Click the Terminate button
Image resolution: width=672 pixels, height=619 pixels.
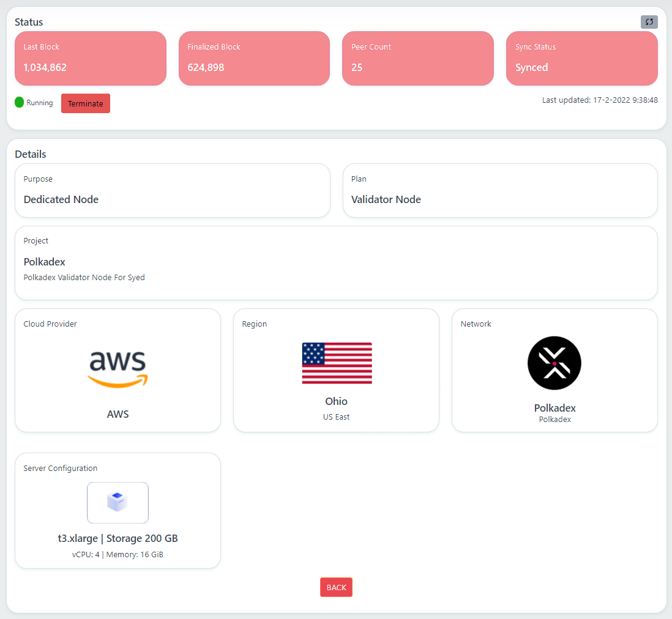85,103
